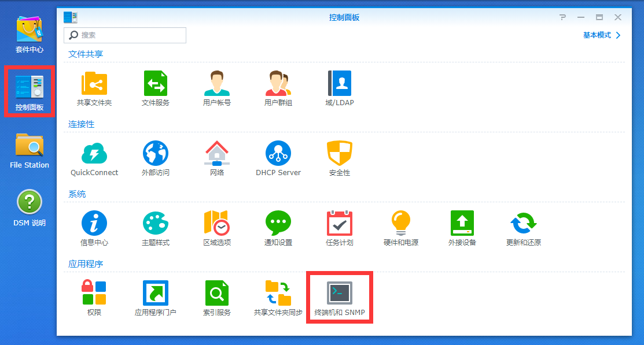Click the 系统 section heading
This screenshot has width=644, height=345.
77,194
